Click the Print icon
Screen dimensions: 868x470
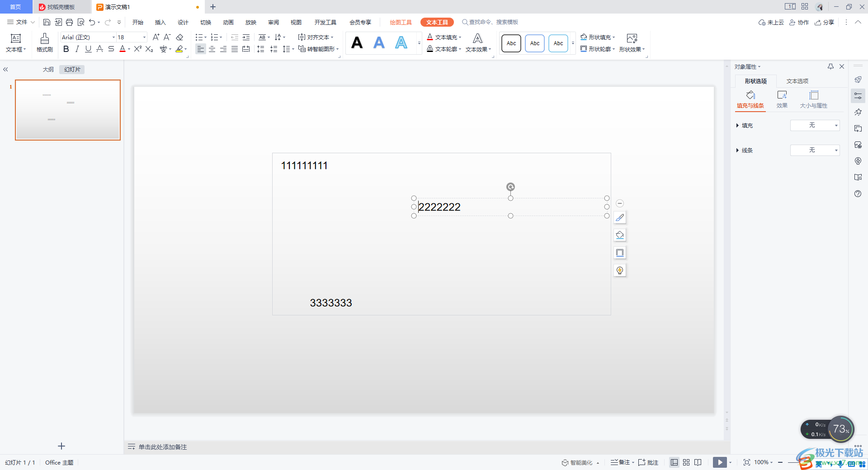[69, 22]
